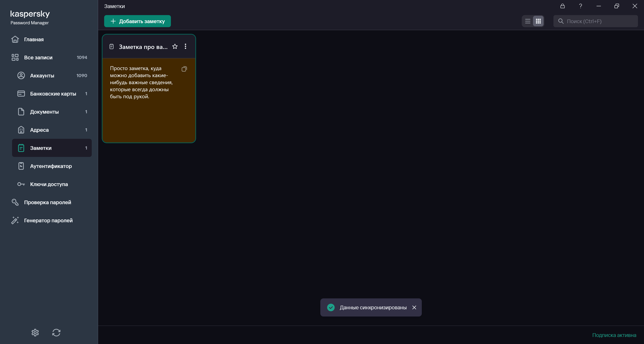Click the note icon in card header
The image size is (644, 344).
112,46
